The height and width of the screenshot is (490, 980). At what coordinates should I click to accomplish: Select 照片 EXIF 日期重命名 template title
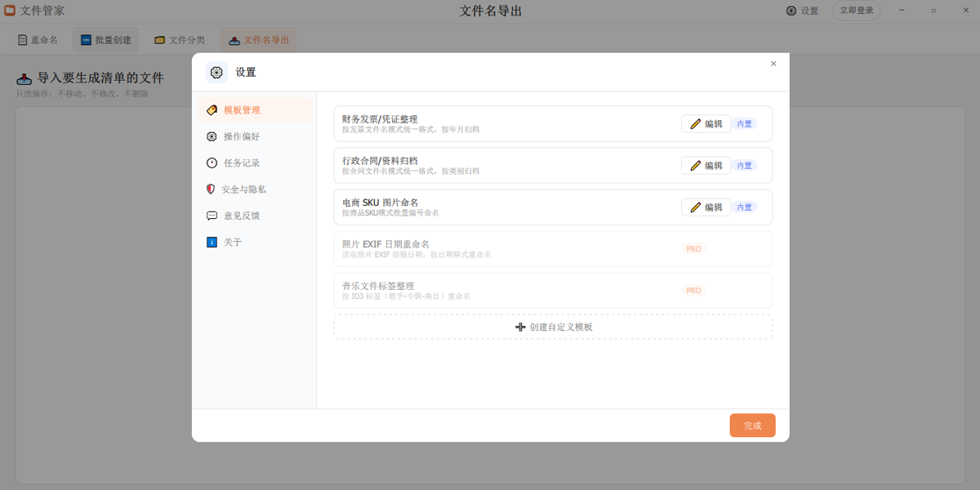coord(385,244)
